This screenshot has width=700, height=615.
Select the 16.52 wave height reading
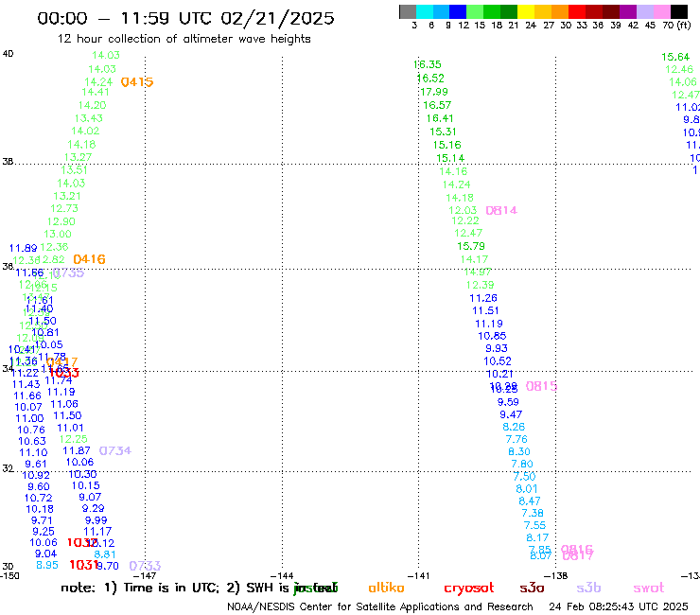[430, 79]
